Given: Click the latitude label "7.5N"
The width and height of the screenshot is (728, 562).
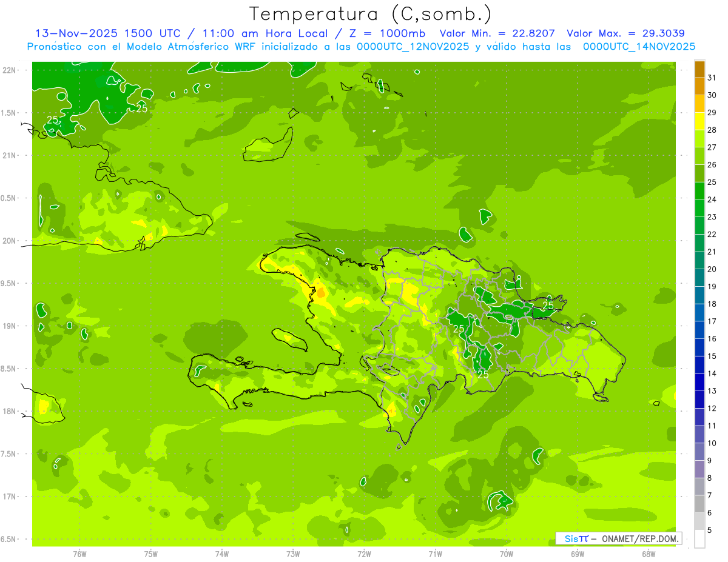Looking at the screenshot, I should [8, 454].
